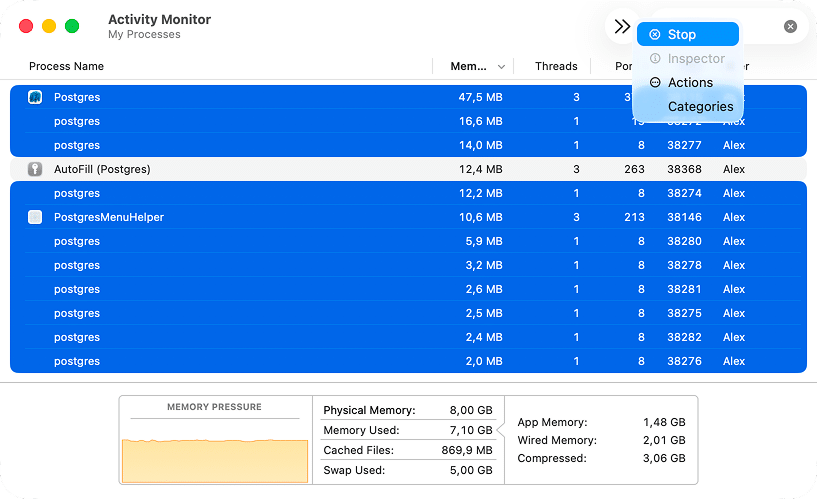This screenshot has width=817, height=499.
Task: Clear the search field with the X button
Action: pyautogui.click(x=790, y=27)
